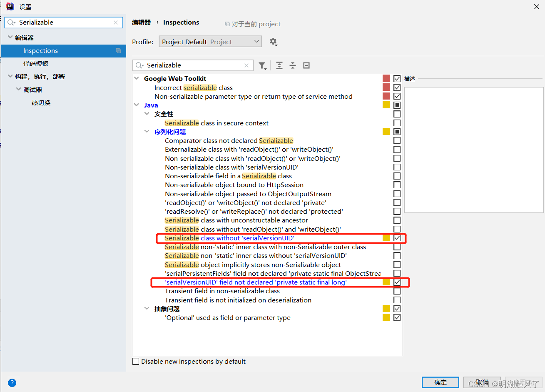Click the reset inspections icon beside collapse all

306,65
